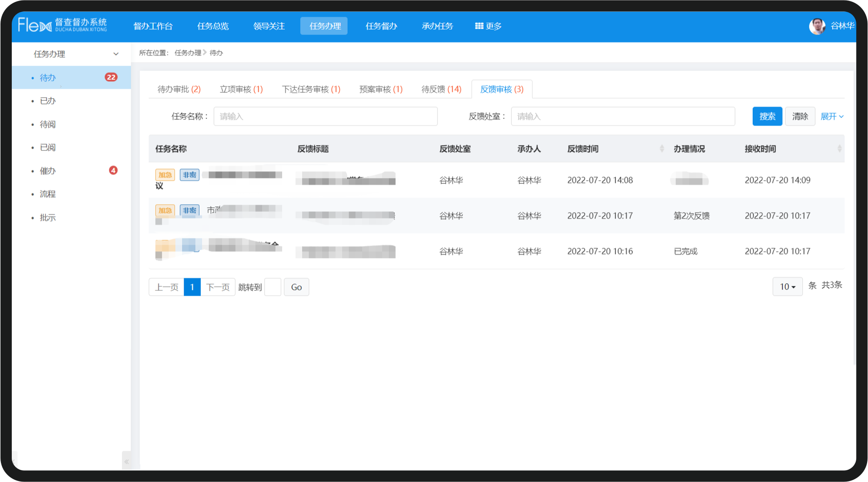Click the 反馈标题 column header
Viewport: 868px width, 482px height.
[313, 149]
